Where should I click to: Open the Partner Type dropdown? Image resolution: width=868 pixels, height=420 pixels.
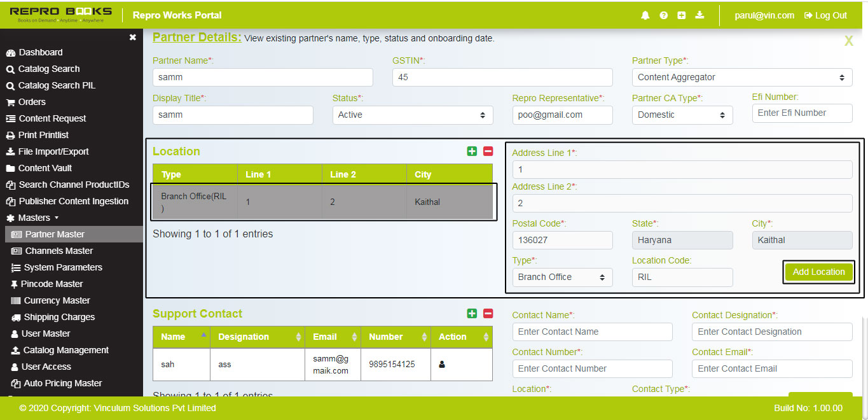coord(741,77)
